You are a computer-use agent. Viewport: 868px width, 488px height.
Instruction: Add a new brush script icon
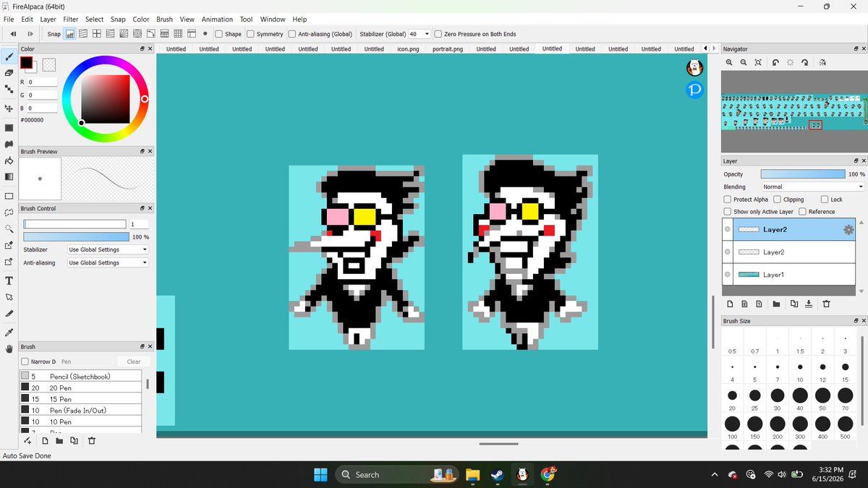27,440
